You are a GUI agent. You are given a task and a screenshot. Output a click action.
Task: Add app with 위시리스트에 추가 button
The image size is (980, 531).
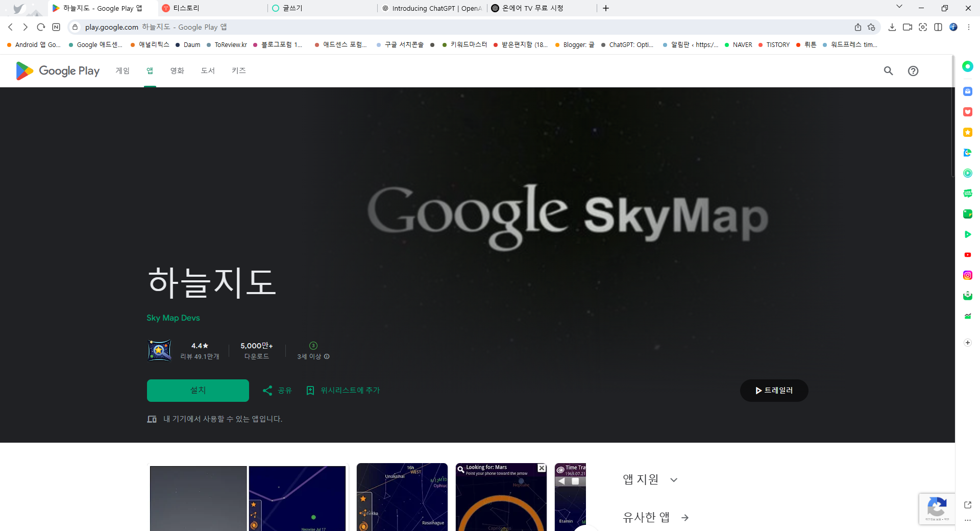(x=343, y=391)
